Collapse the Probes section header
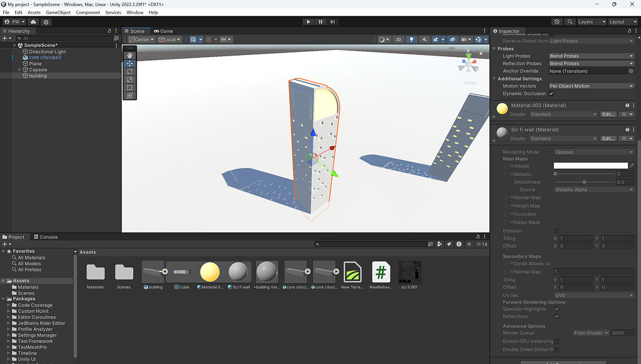641x364 pixels. (495, 49)
